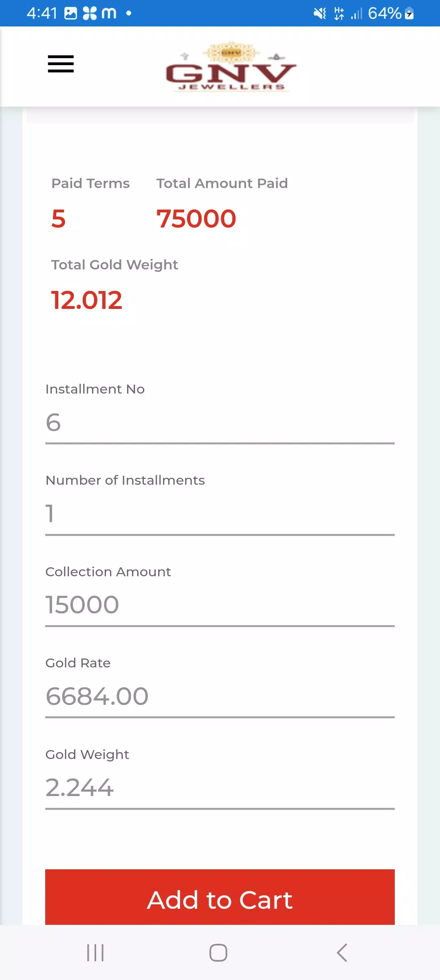Tap the Gold Rate field 6684.00
The width and height of the screenshot is (440, 980).
pyautogui.click(x=220, y=696)
